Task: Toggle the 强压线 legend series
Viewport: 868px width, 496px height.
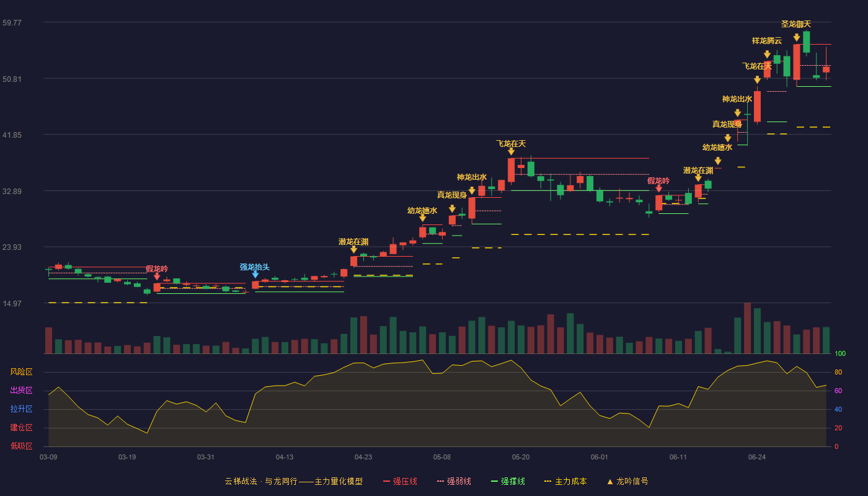Action: coord(401,481)
